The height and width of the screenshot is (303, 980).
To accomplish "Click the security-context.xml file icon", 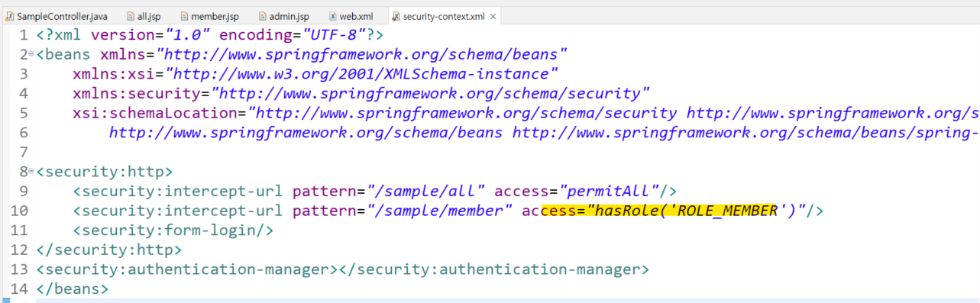I will click(x=396, y=16).
